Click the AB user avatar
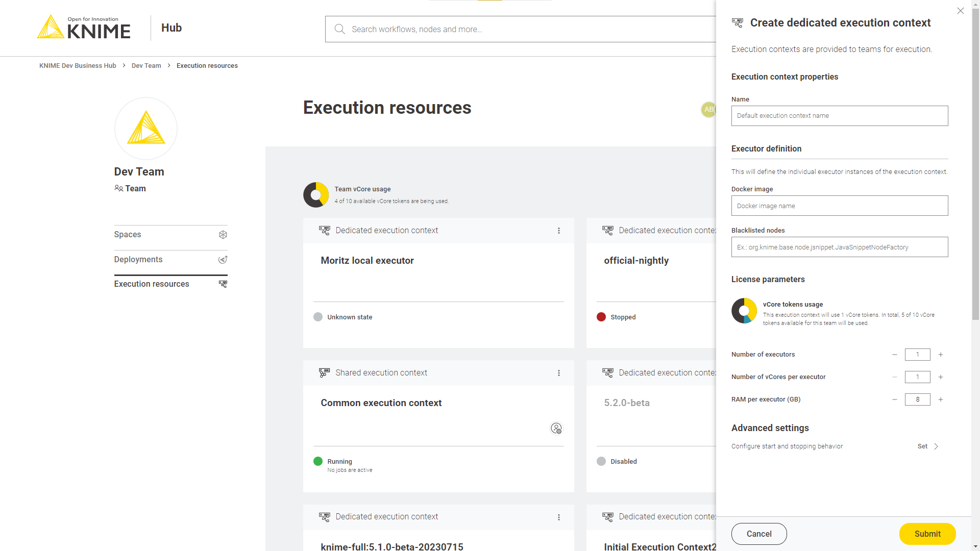The width and height of the screenshot is (980, 551). (708, 109)
